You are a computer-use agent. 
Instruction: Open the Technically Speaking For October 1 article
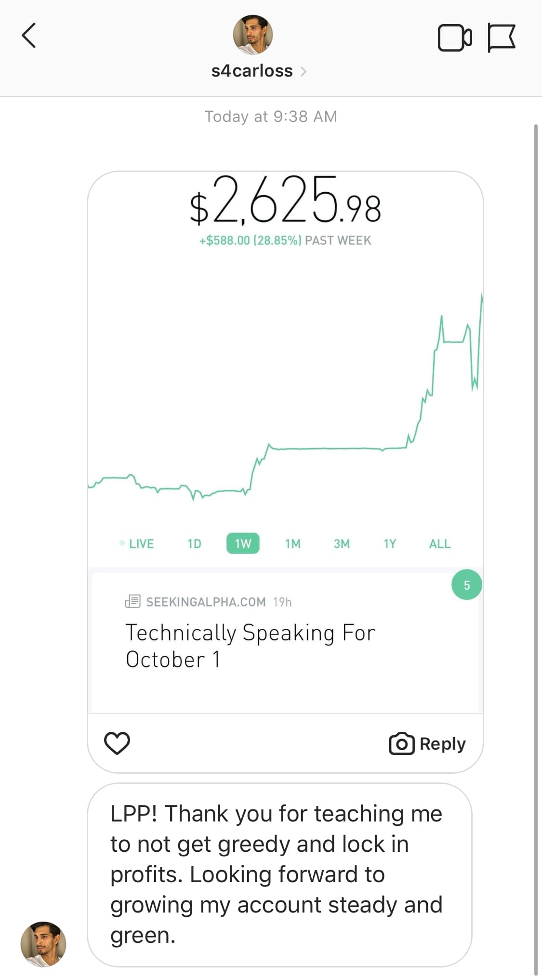tap(250, 646)
